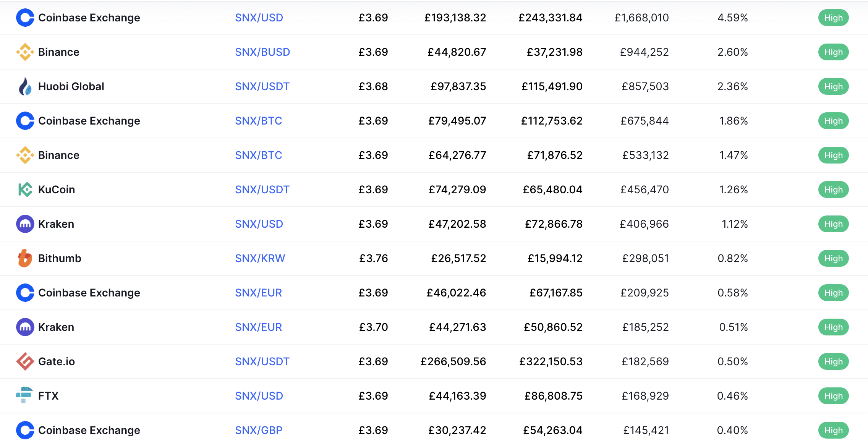Click the FTX logo icon
This screenshot has height=447, width=868.
[24, 395]
